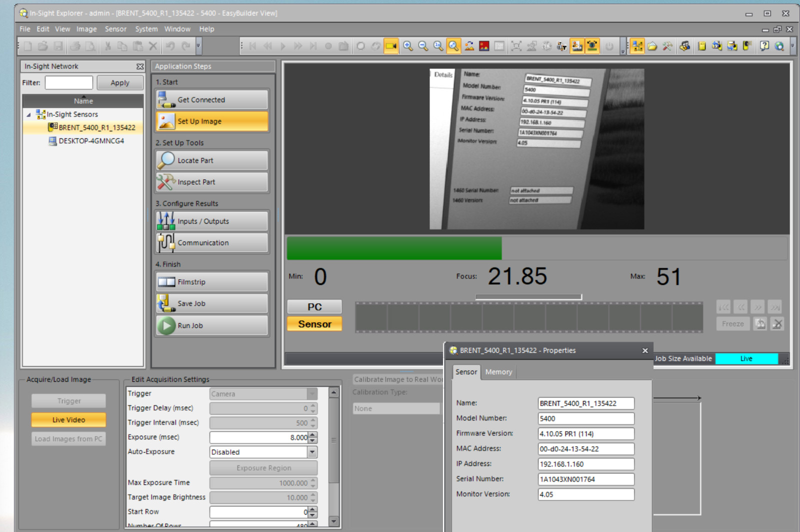Click the New Job blank page icon
The height and width of the screenshot is (532, 800).
pos(28,46)
